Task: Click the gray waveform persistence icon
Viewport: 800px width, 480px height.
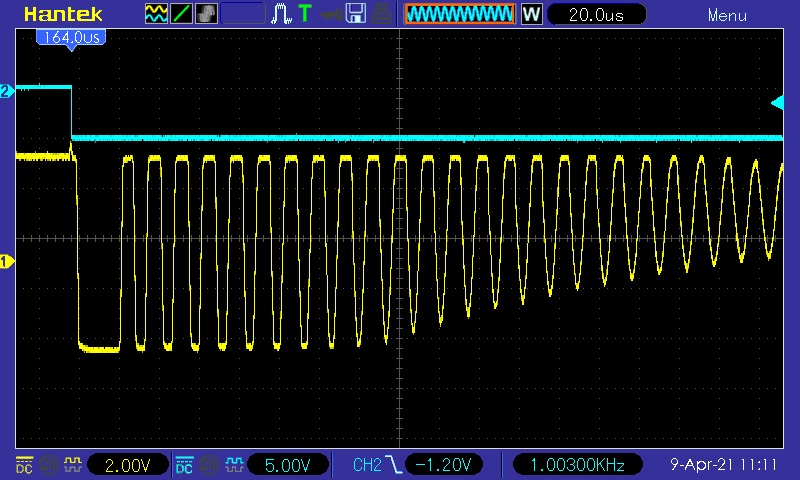Action: click(x=207, y=14)
